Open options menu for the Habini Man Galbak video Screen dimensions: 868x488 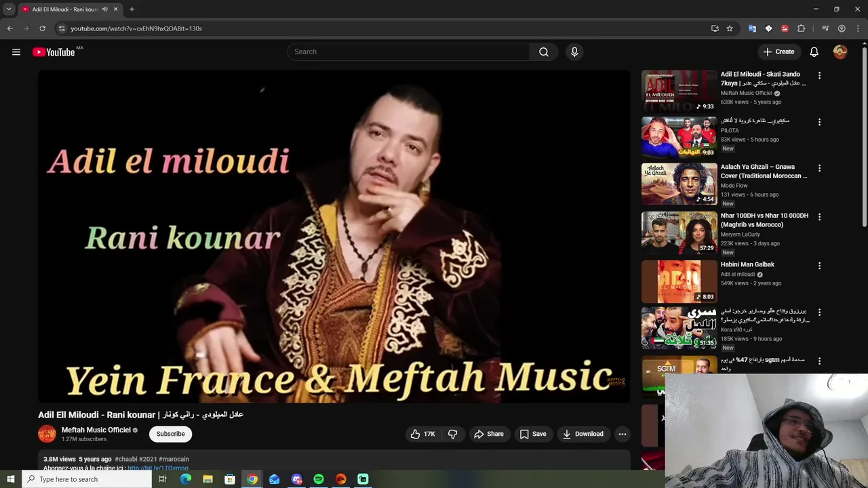[819, 266]
